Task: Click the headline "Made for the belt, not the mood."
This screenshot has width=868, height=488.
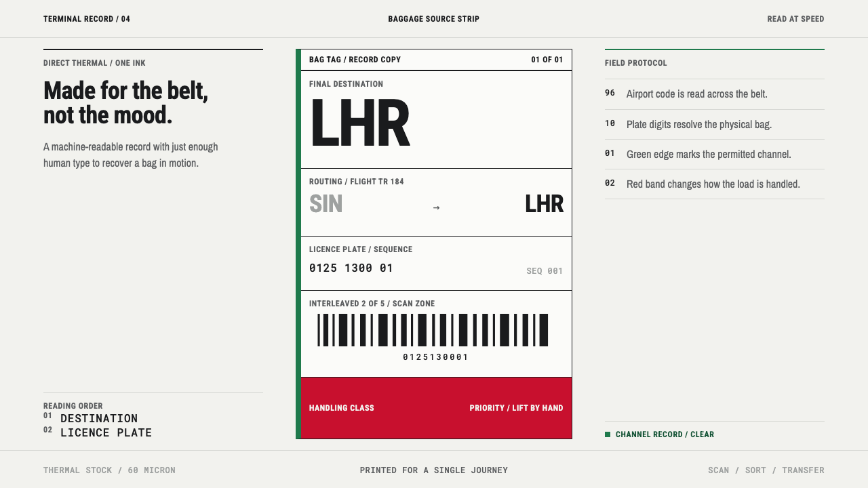Action: coord(125,102)
